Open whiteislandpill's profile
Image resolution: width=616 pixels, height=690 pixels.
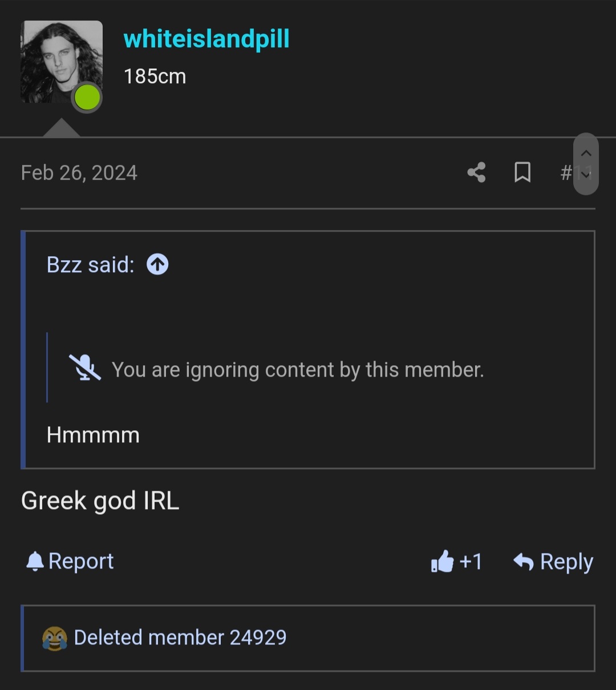[206, 39]
